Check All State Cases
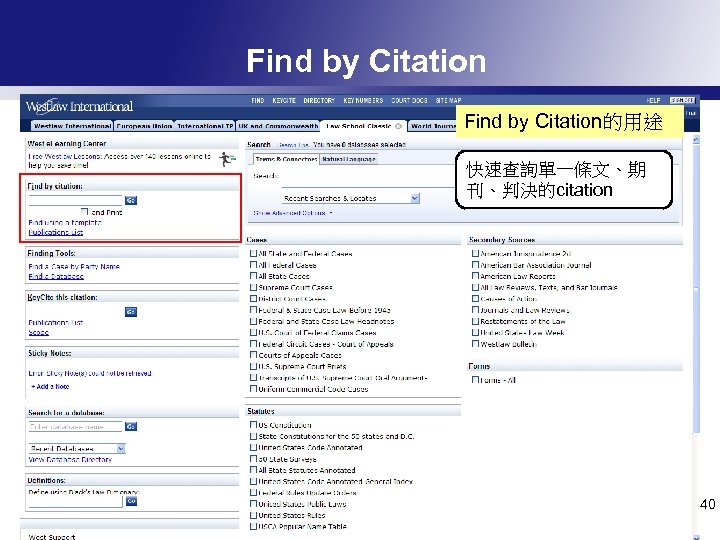Image resolution: width=720 pixels, height=540 pixels. point(253,276)
